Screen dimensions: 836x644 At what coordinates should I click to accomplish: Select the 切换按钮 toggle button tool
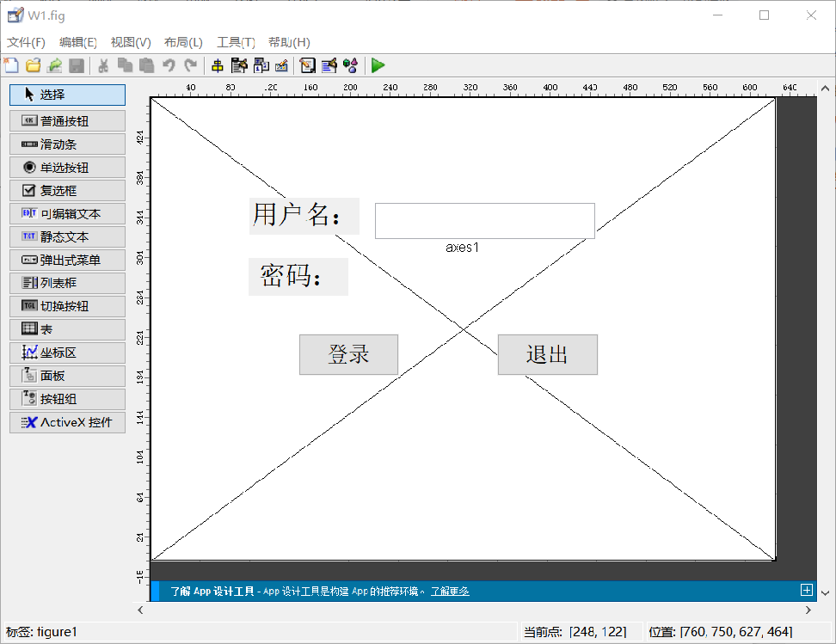pyautogui.click(x=67, y=305)
